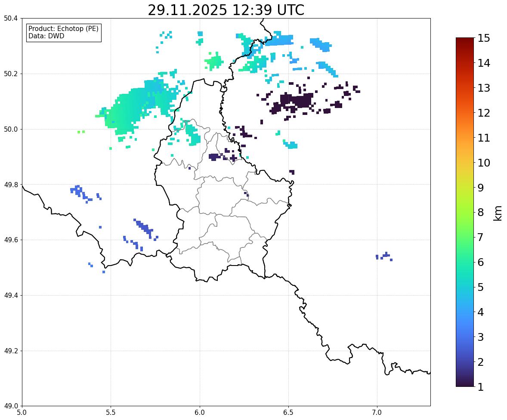This screenshot has width=507, height=420.
Task: Click the plot title "29.11.2025 12:39 UTC"
Action: click(x=226, y=10)
